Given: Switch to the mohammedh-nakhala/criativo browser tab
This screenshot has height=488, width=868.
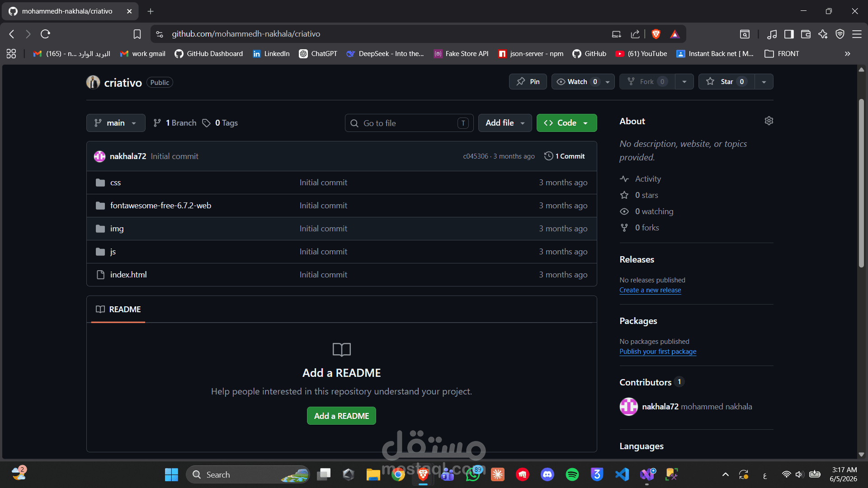Looking at the screenshot, I should pos(69,11).
